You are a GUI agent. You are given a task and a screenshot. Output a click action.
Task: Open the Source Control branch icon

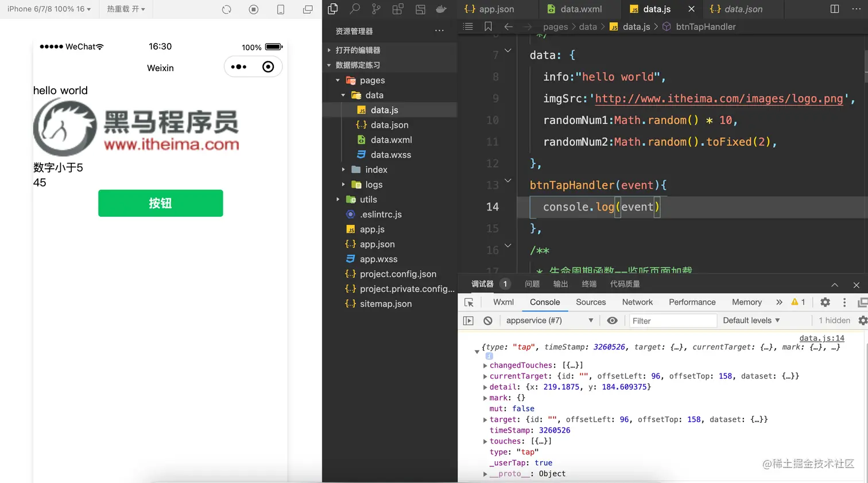point(376,9)
